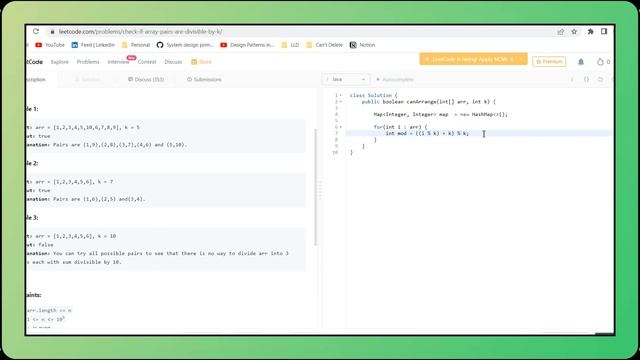This screenshot has height=360, width=640.
Task: Open the YouTube bookmark
Action: pyautogui.click(x=50, y=45)
